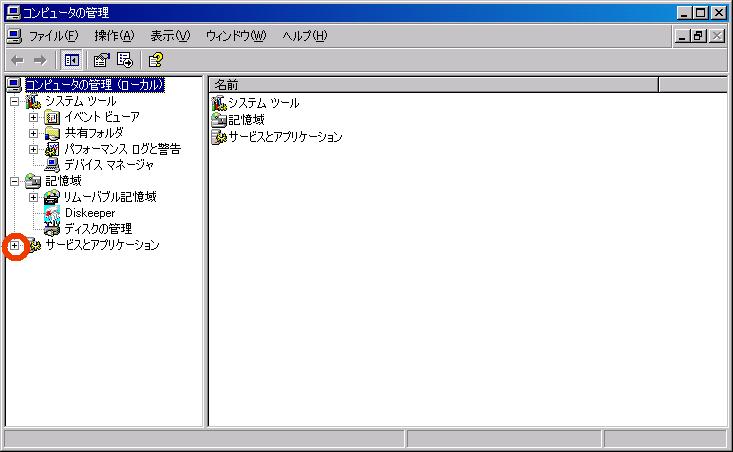The width and height of the screenshot is (733, 452).
Task: Minimize the コンピュータの管理 window
Action: (684, 13)
